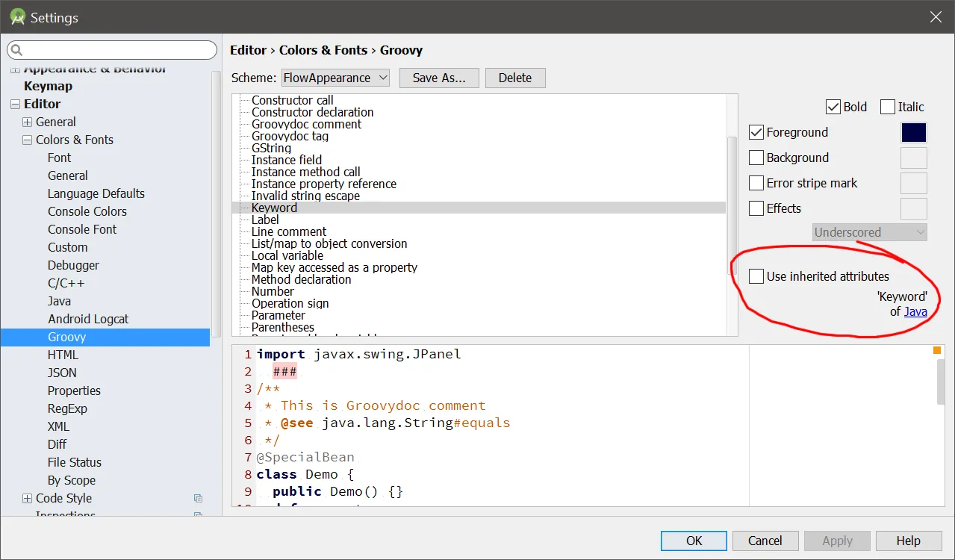Open the Underscored effect type dropdown
Viewport: 955px width, 560px height.
(x=870, y=232)
